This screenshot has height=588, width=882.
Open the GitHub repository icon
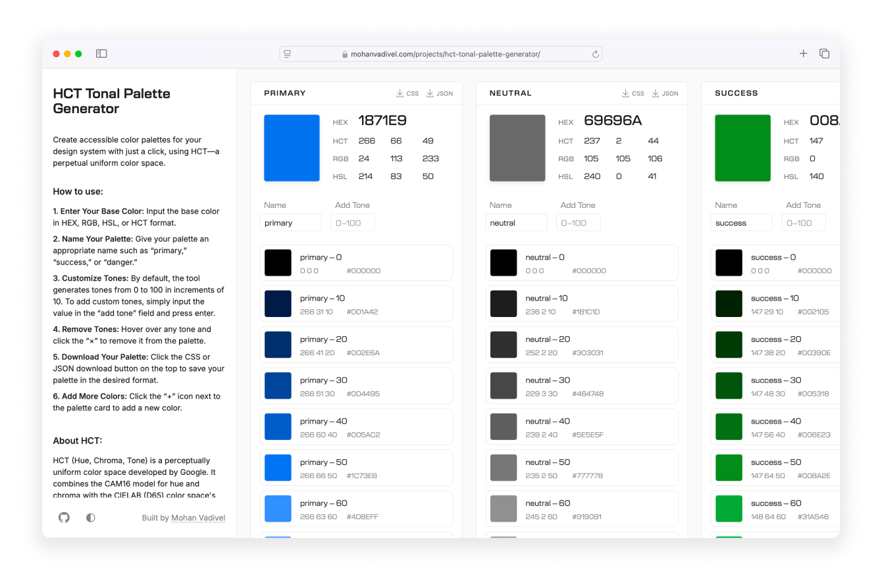[64, 518]
